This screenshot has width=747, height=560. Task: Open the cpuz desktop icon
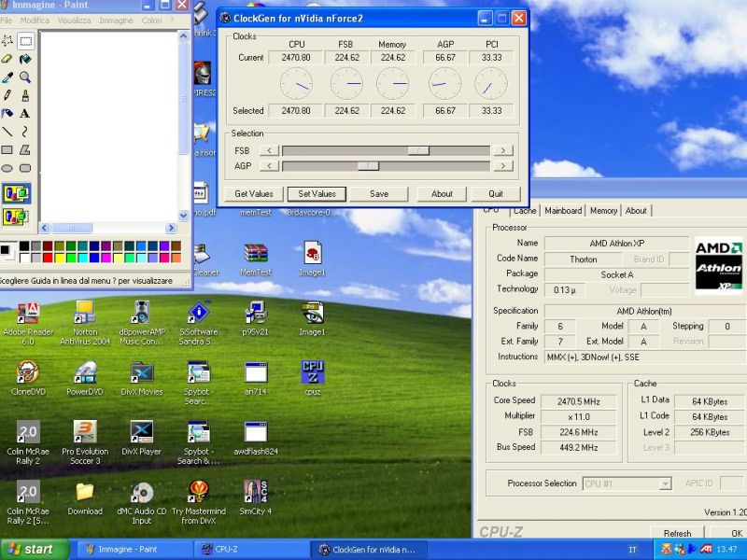[313, 379]
